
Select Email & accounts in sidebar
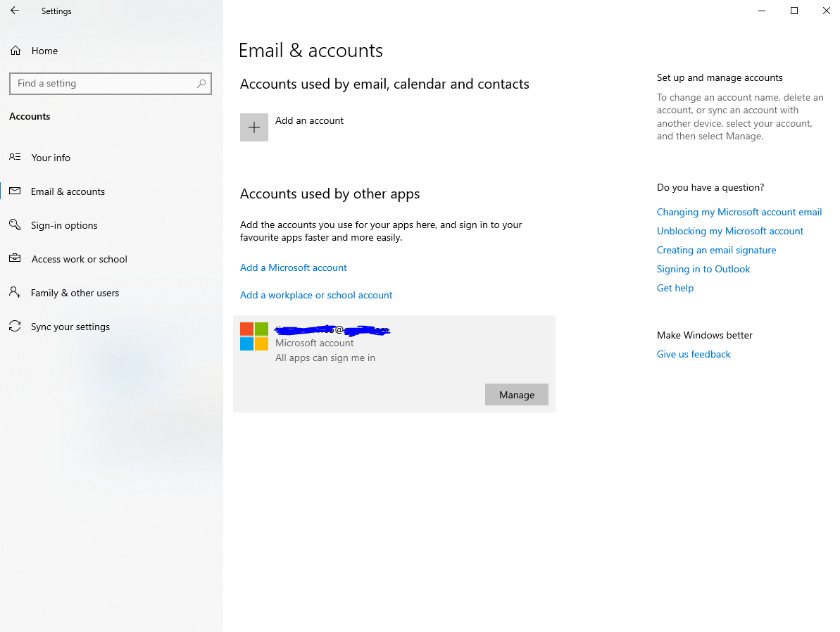coord(111,191)
